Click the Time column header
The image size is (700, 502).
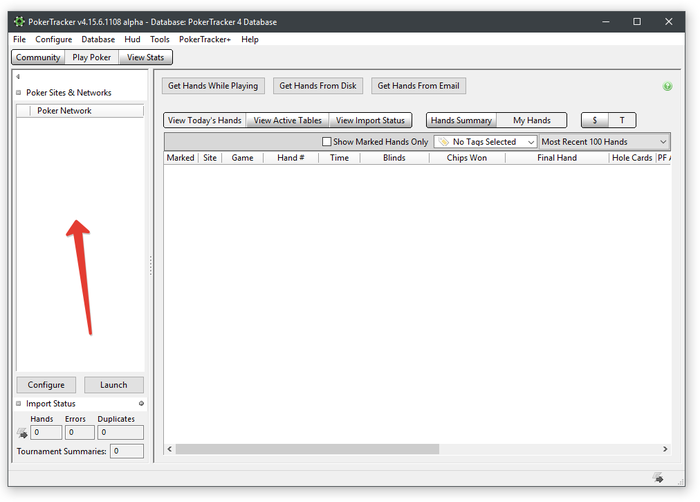pos(339,158)
